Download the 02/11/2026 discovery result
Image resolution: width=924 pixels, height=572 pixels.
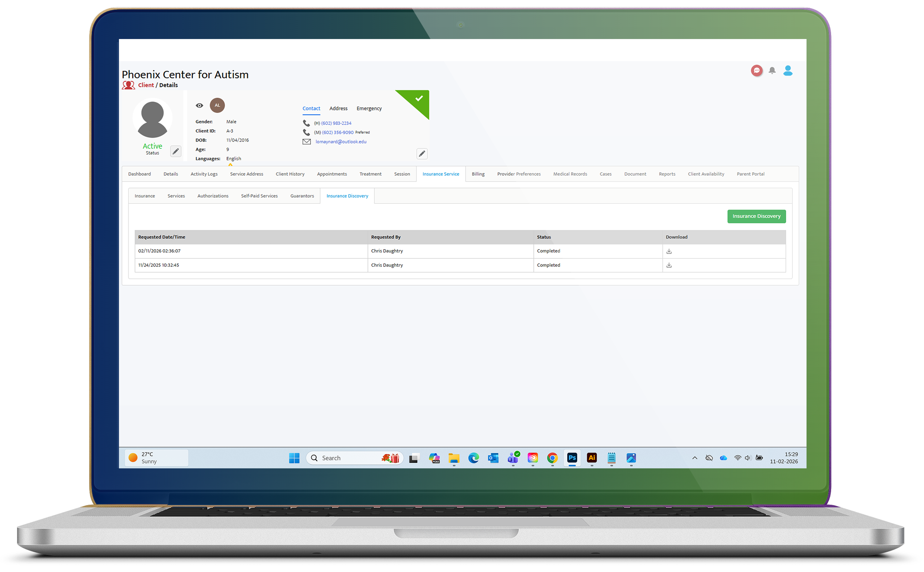[x=669, y=251]
